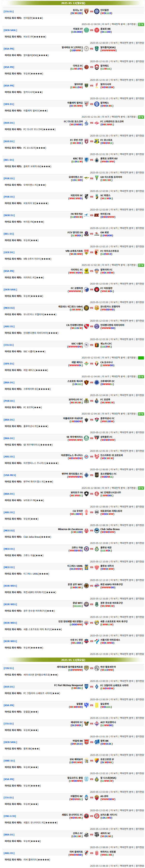This screenshot has height=868, width=145.
Task: Click the FC Porto team crest
Action: click(97, 401)
